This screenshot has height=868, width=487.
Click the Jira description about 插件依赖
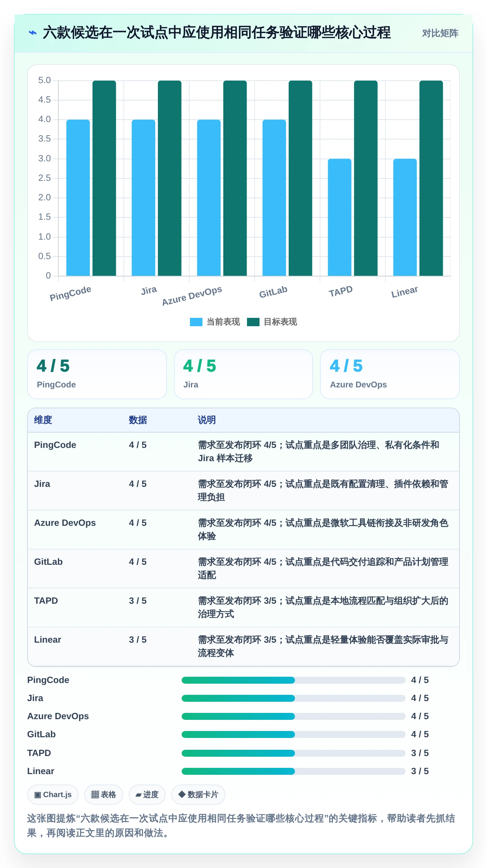(x=323, y=491)
